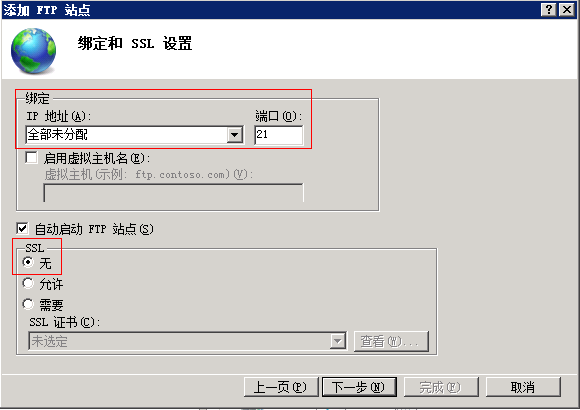Click the help question mark button
The image size is (580, 410).
tap(549, 10)
